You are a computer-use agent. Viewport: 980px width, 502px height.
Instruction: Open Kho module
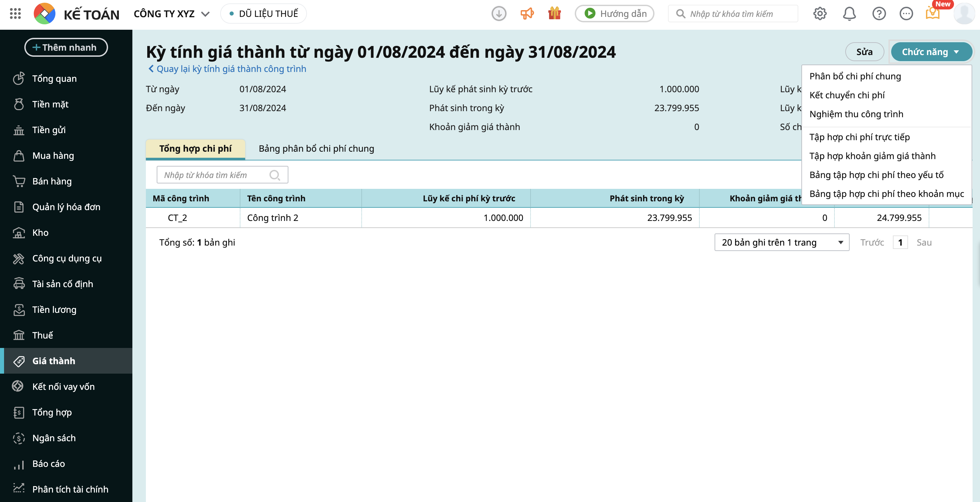(x=66, y=233)
